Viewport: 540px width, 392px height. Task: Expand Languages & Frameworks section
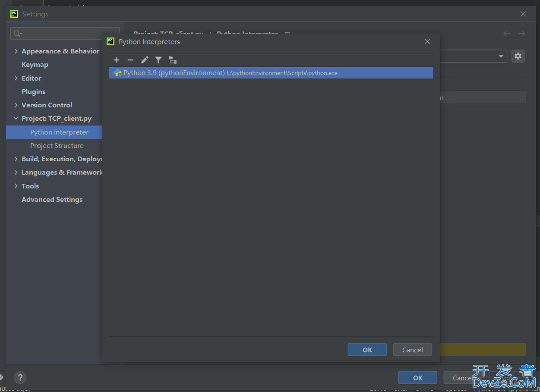tap(16, 172)
